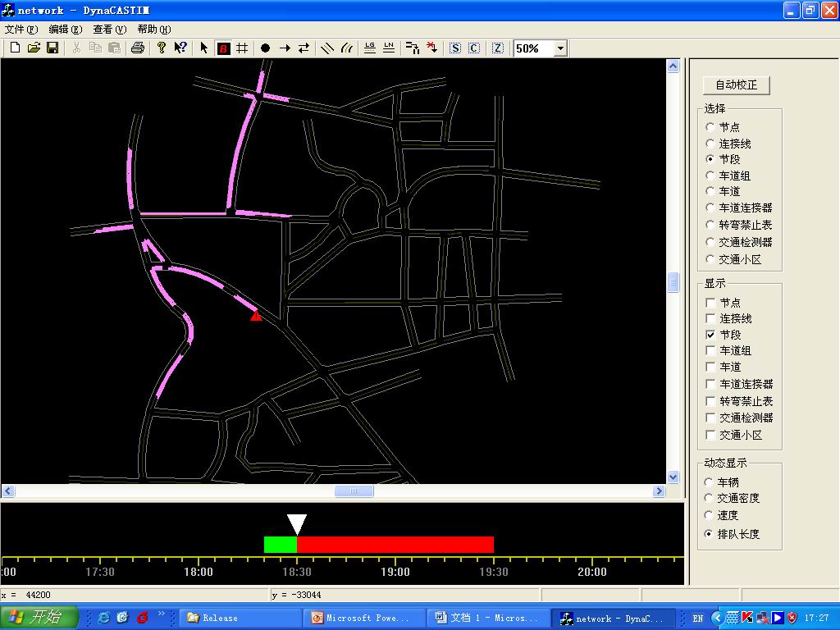840x630 pixels.
Task: Open the 查看 menu
Action: 109,30
